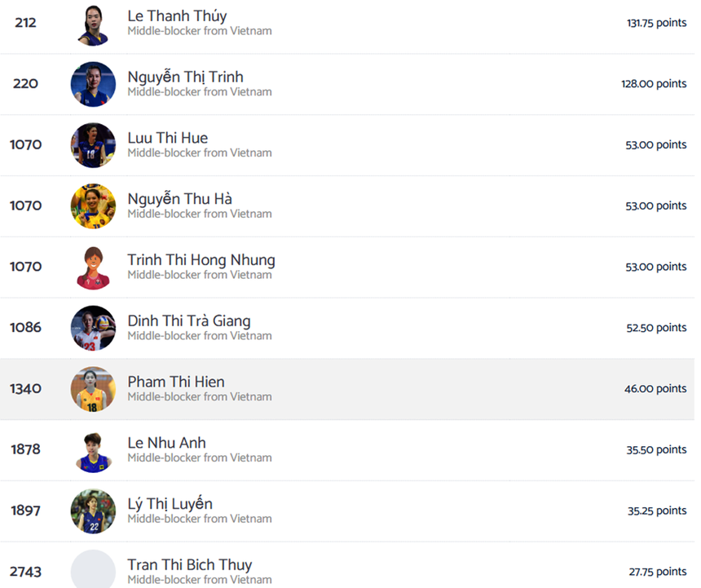Click the Luu Thi Hue name
Viewport: 701px width, 588px height.
coord(167,138)
